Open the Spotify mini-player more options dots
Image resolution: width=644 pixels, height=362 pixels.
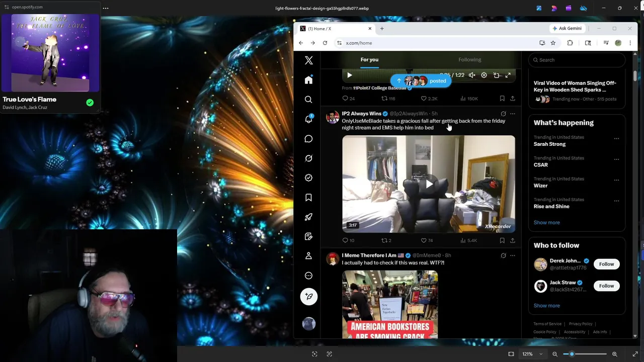point(106,8)
